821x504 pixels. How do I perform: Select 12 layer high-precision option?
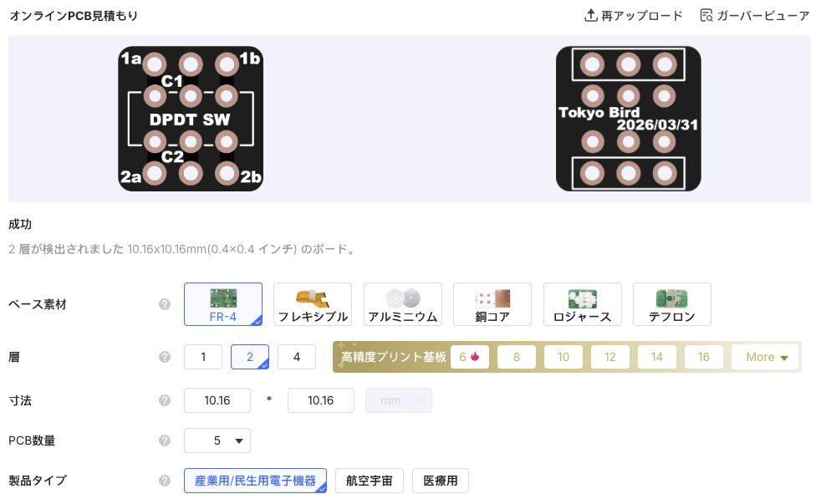coord(610,357)
